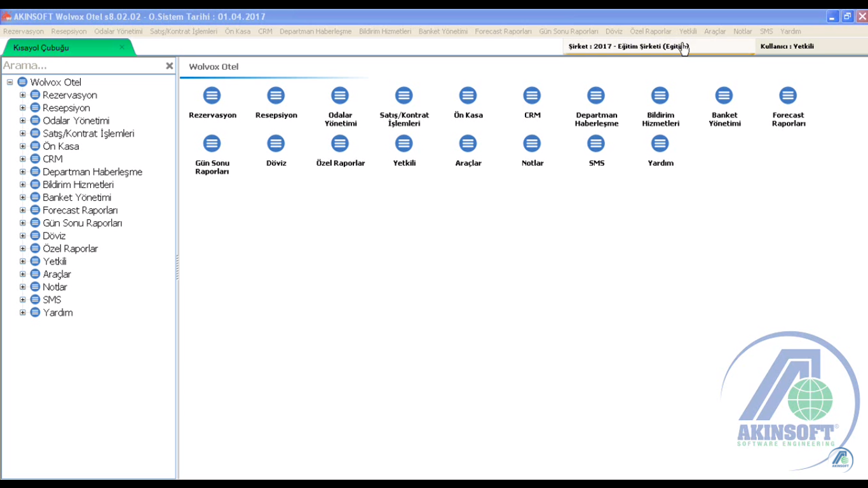
Task: Select Araçlar in the tree
Action: point(57,274)
